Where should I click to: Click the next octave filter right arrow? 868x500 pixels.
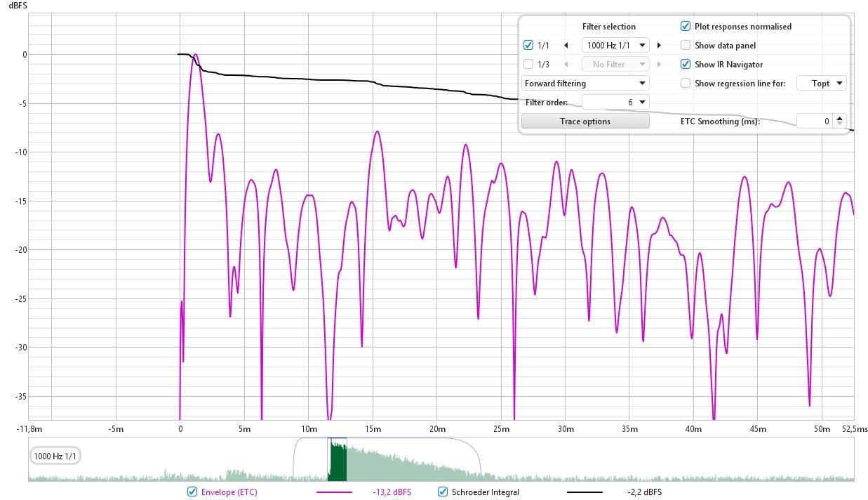(x=659, y=46)
